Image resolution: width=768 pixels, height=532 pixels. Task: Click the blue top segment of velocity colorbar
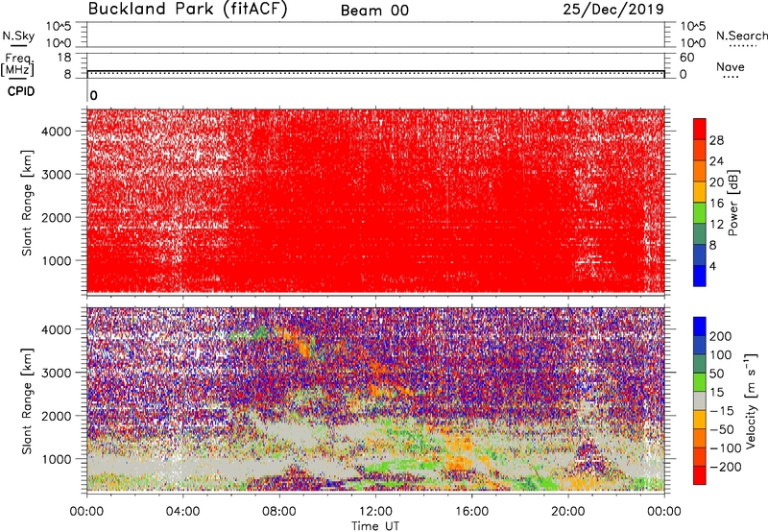coord(700,326)
